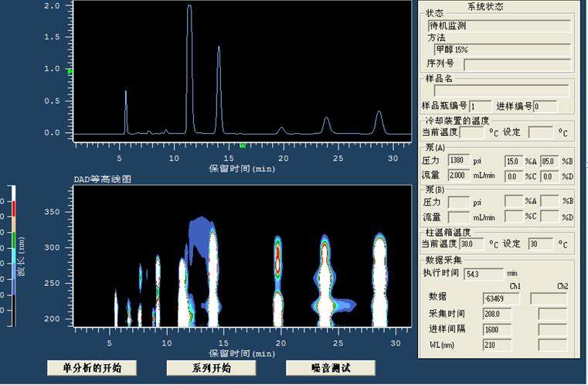Click the 方法 field showing 甲醇 15%
The height and width of the screenshot is (385, 588).
(502, 49)
